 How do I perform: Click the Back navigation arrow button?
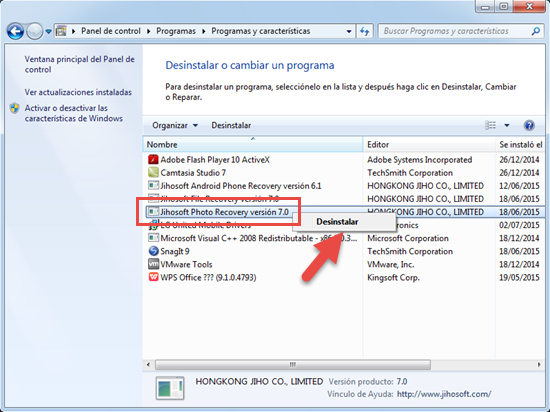[x=15, y=32]
